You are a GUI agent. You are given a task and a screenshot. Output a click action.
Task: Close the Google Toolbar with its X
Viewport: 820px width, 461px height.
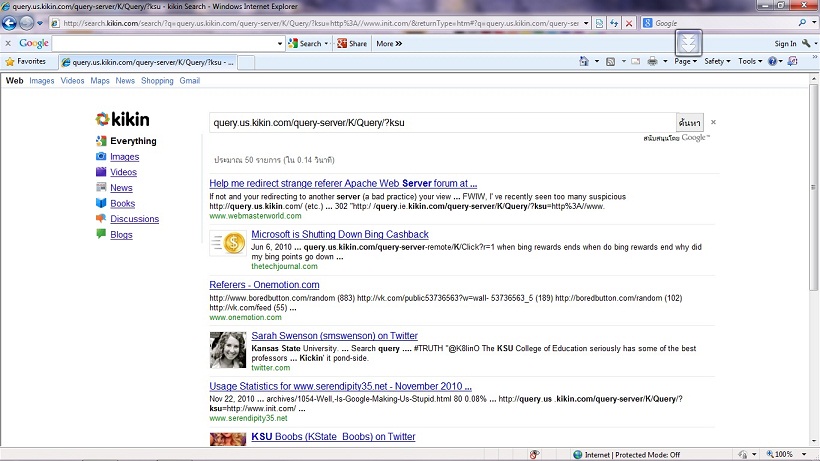click(8, 43)
